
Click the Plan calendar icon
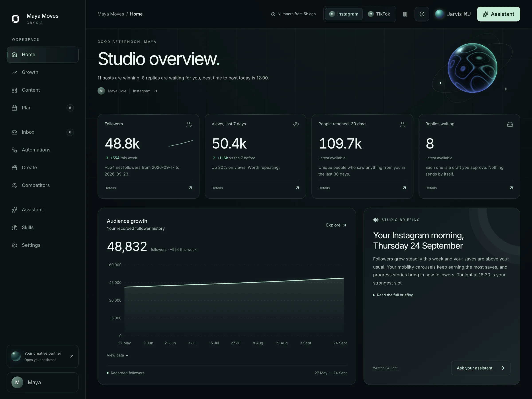[x=14, y=108]
